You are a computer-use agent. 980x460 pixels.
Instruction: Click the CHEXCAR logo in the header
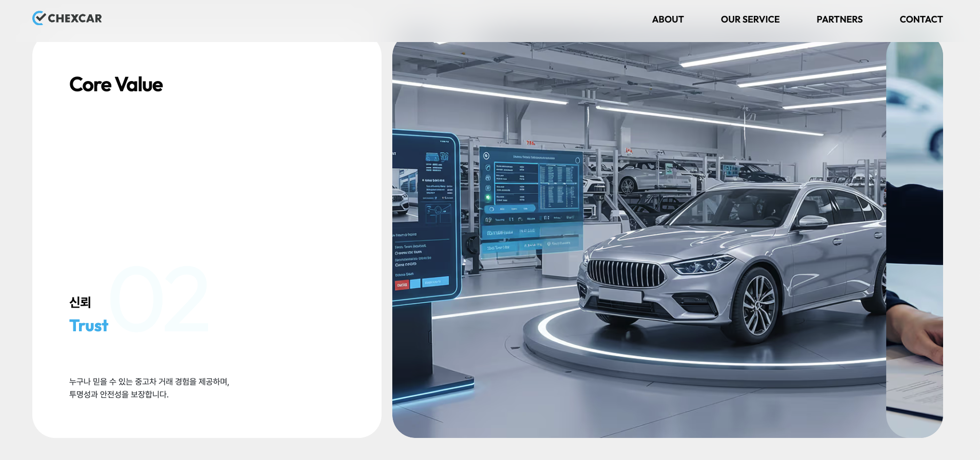(67, 18)
